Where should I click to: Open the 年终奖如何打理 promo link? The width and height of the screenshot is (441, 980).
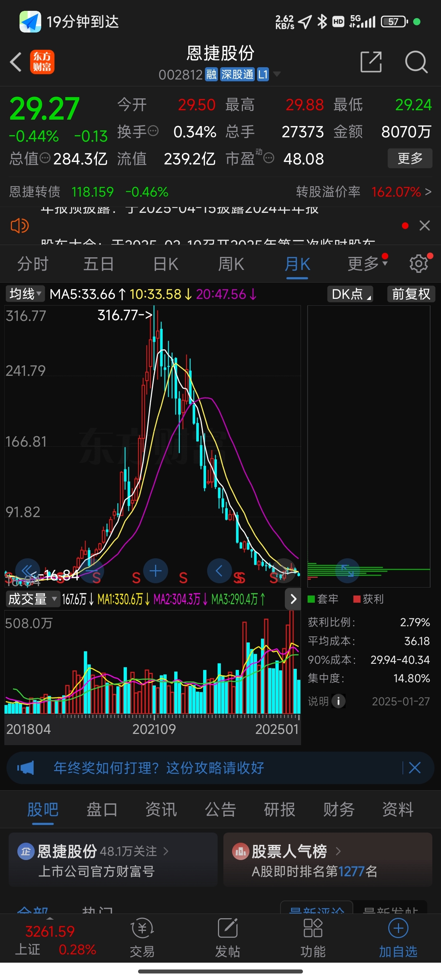[159, 768]
